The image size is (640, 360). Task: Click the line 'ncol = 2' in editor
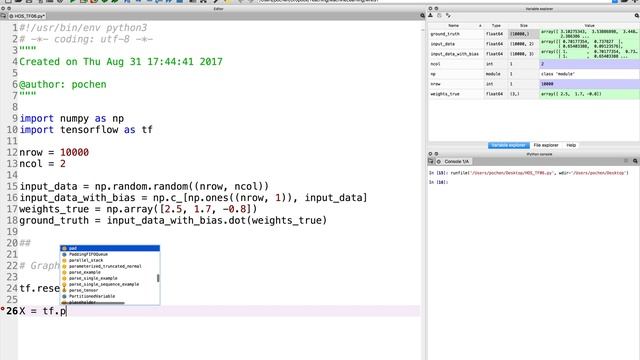click(42, 164)
